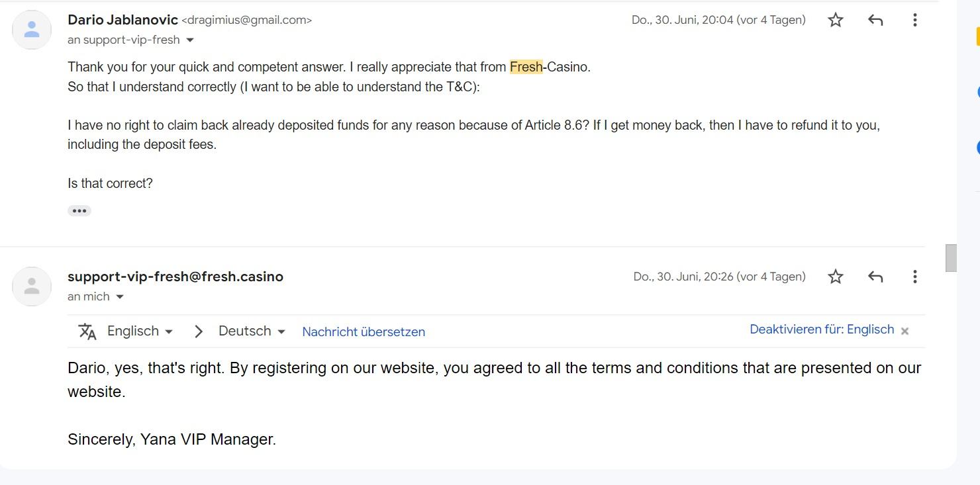The width and height of the screenshot is (980, 485).
Task: Star Dario Jablanovic's email message
Action: (836, 20)
